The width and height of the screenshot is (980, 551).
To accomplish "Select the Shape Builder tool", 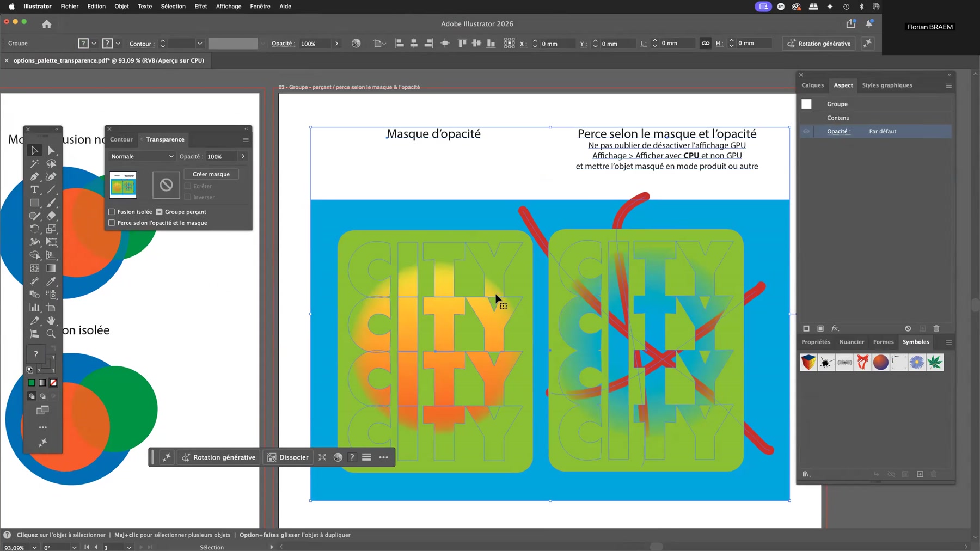I will (x=34, y=255).
